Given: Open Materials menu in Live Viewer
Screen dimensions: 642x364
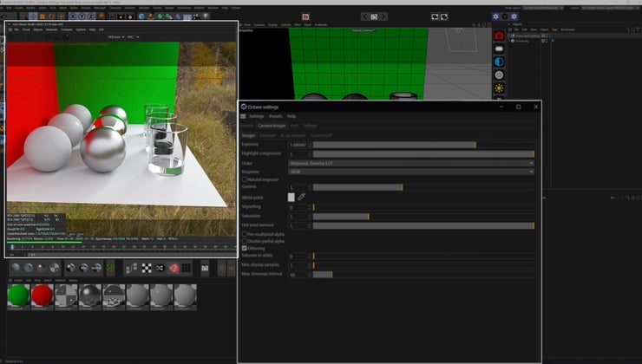Looking at the screenshot, I should click(51, 29).
